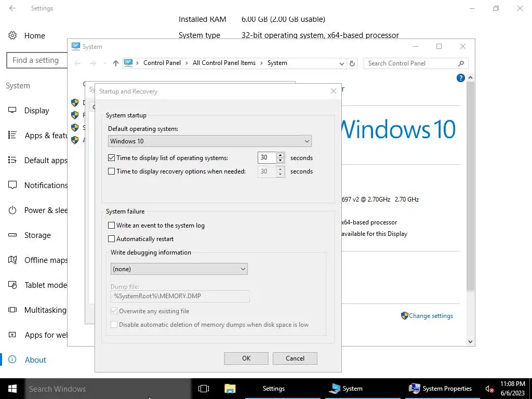
Task: Select Tablet mode in Settings sidebar
Action: [46, 285]
